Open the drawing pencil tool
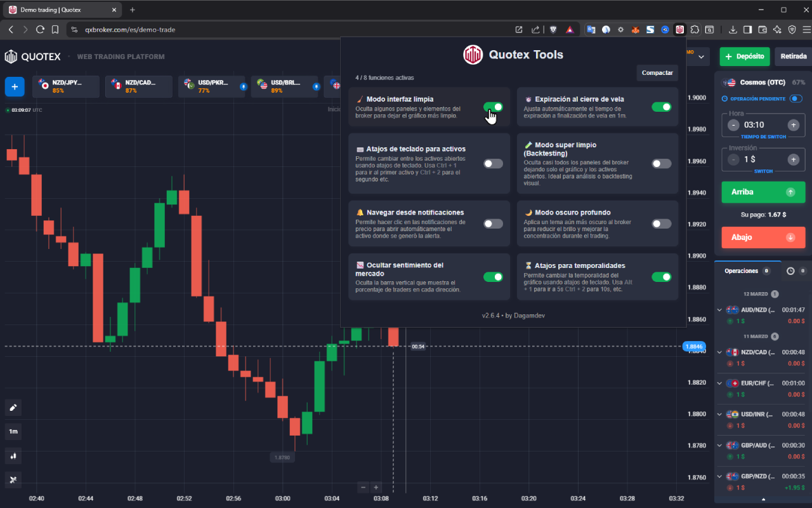Viewport: 812px width, 508px height. (x=13, y=407)
